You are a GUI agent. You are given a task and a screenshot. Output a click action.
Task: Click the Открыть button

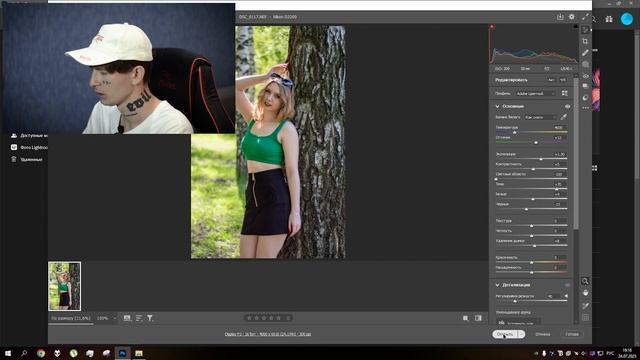[505, 334]
